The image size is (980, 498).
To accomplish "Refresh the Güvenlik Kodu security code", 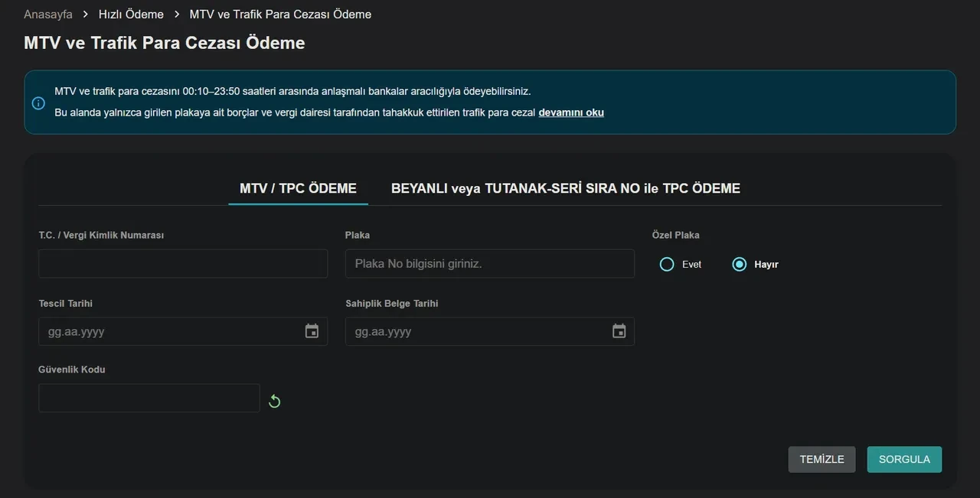I will point(274,401).
